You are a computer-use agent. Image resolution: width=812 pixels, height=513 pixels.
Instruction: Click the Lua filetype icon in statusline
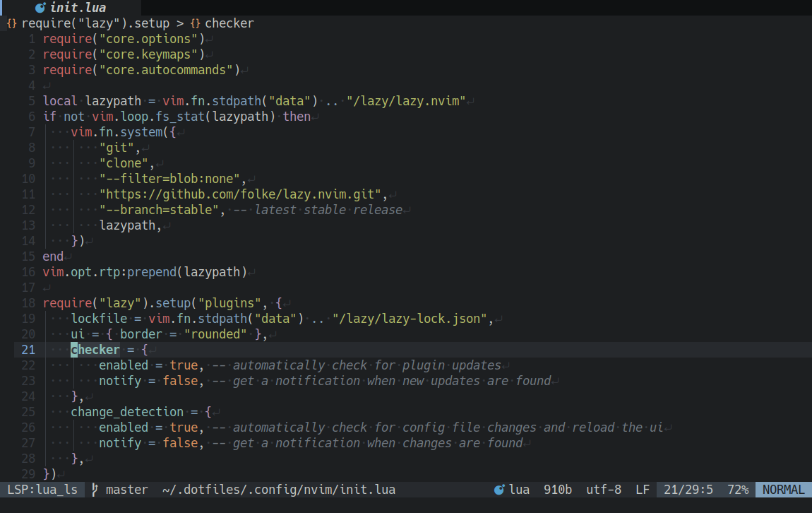pyautogui.click(x=499, y=490)
